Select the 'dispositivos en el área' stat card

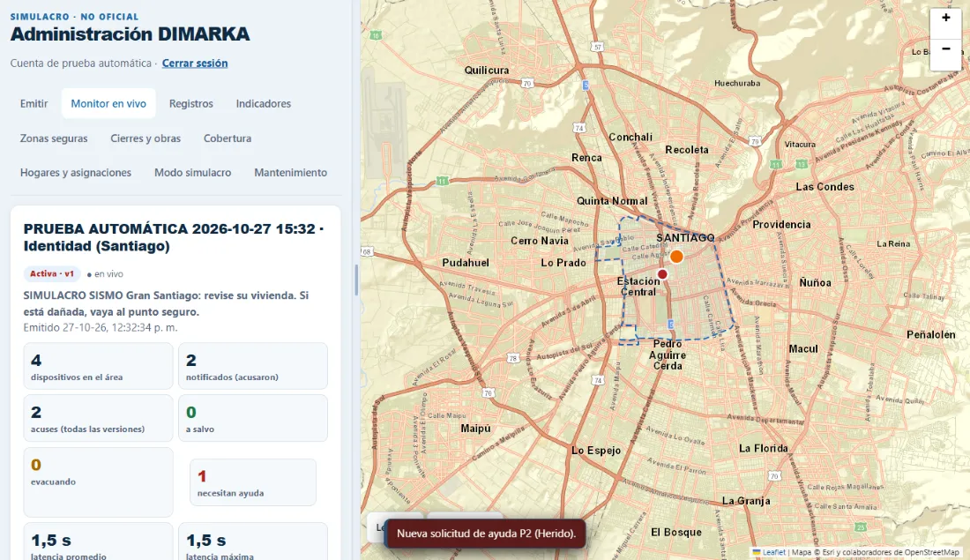pyautogui.click(x=99, y=366)
